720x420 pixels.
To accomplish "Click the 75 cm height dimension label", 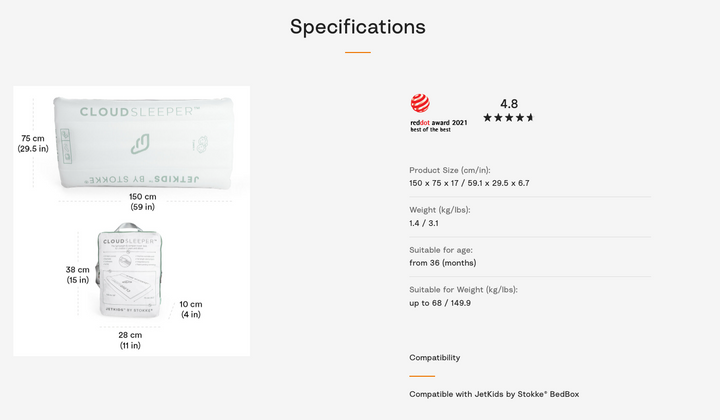I will [33, 143].
